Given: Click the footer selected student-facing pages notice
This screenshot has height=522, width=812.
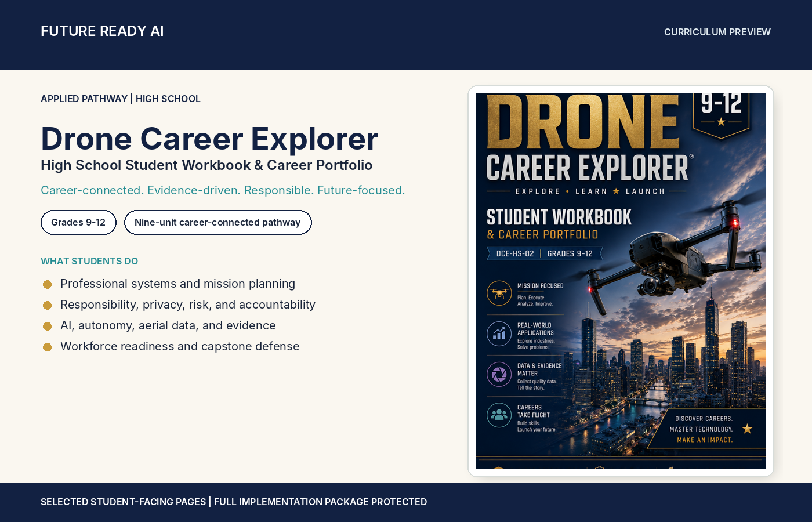Looking at the screenshot, I should [x=234, y=502].
